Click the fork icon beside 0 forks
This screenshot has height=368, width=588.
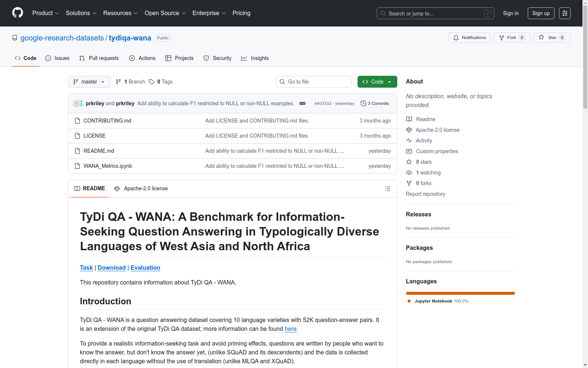click(409, 183)
